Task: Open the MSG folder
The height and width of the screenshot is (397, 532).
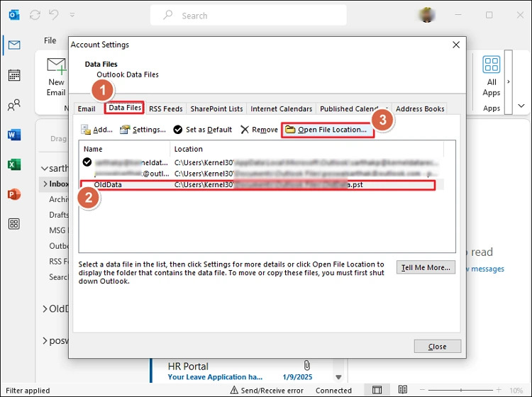Action: 58,230
